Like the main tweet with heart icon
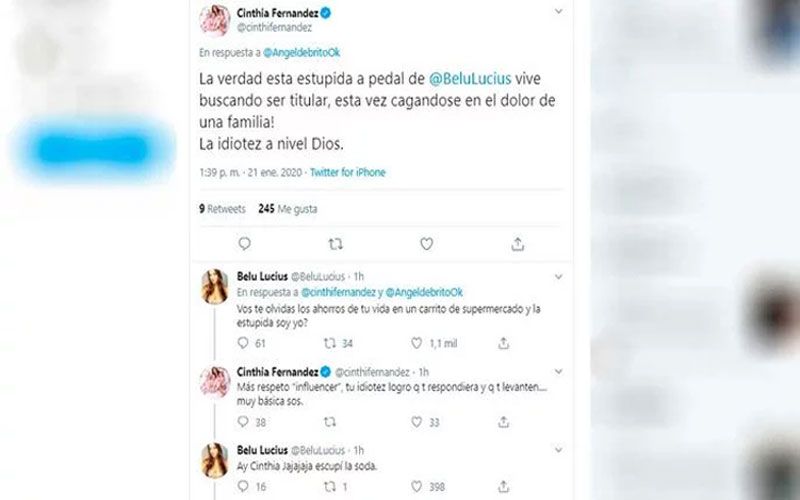The image size is (800, 500). click(427, 244)
